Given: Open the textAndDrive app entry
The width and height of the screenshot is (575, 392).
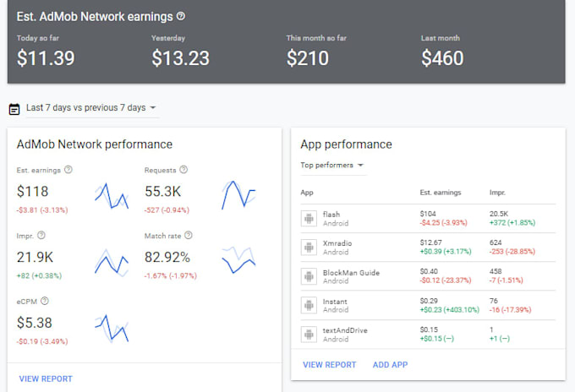Looking at the screenshot, I should pyautogui.click(x=428, y=334).
